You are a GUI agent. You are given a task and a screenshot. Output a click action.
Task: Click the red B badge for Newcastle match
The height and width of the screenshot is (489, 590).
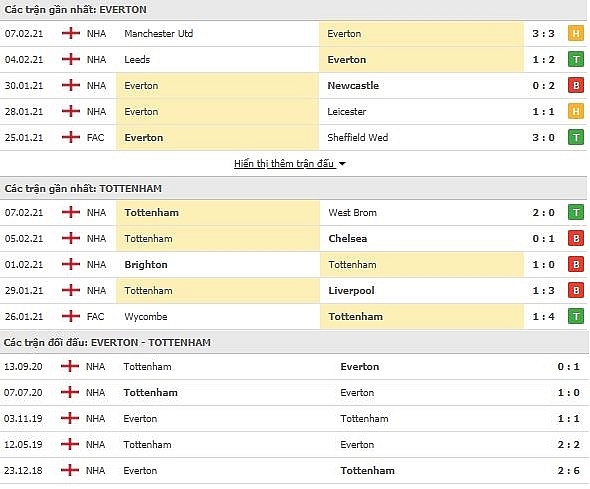[576, 86]
